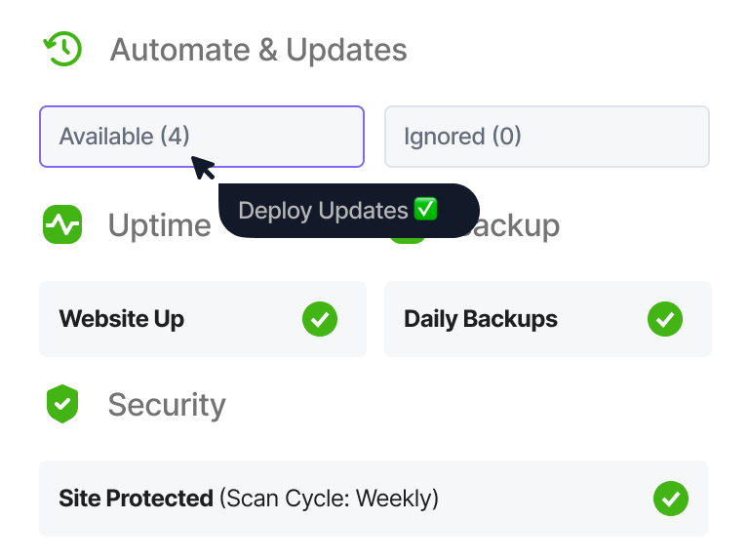Screen dimensions: 749x560
Task: Click the Automate & Updates history clock icon
Action: coord(63,49)
